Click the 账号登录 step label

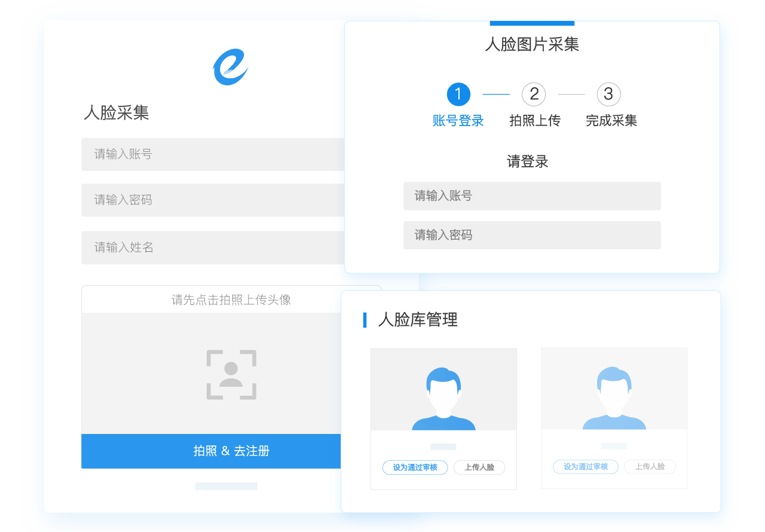(458, 121)
